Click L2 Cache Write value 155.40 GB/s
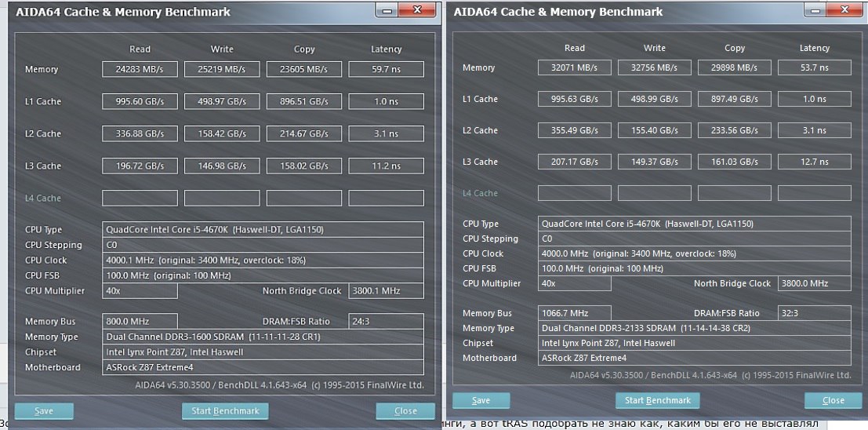 pyautogui.click(x=654, y=130)
